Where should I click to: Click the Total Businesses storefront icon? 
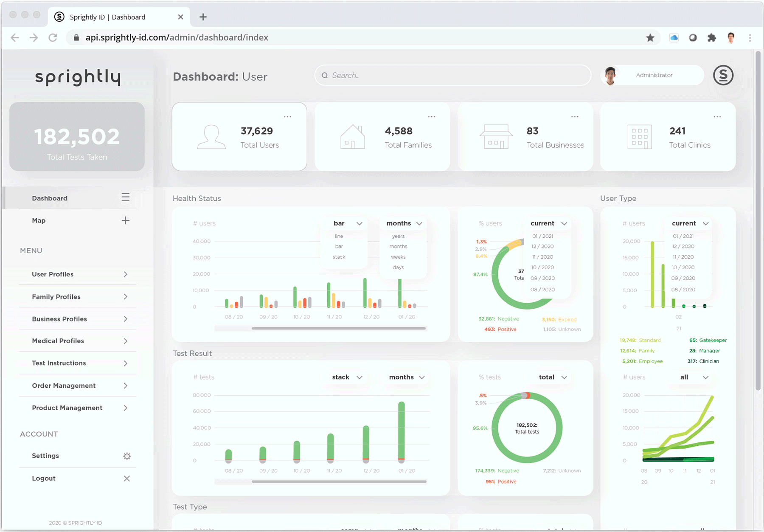[496, 137]
